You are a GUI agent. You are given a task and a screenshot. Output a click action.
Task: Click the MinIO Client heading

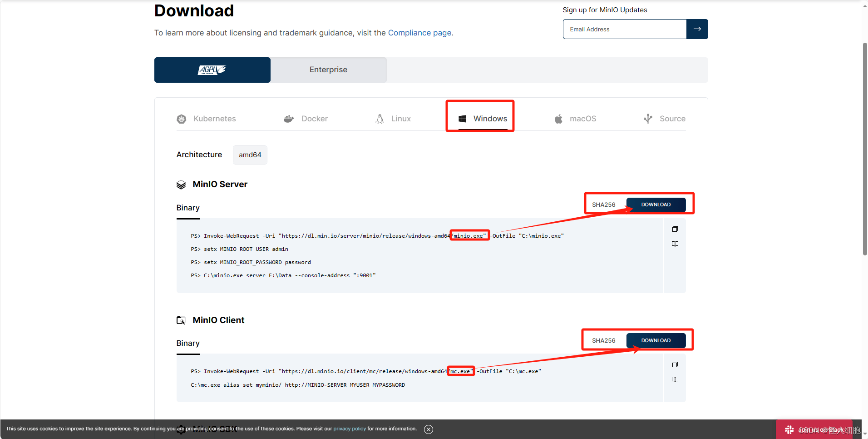coord(218,320)
